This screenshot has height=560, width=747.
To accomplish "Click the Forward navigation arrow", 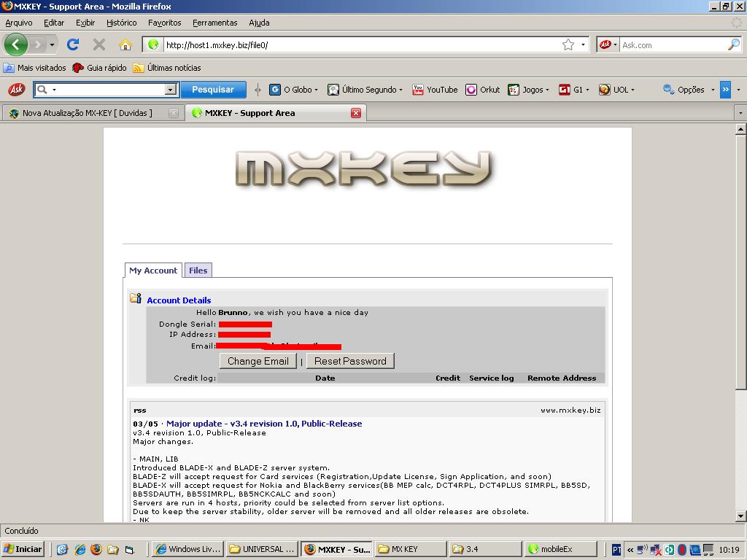I will coord(38,44).
